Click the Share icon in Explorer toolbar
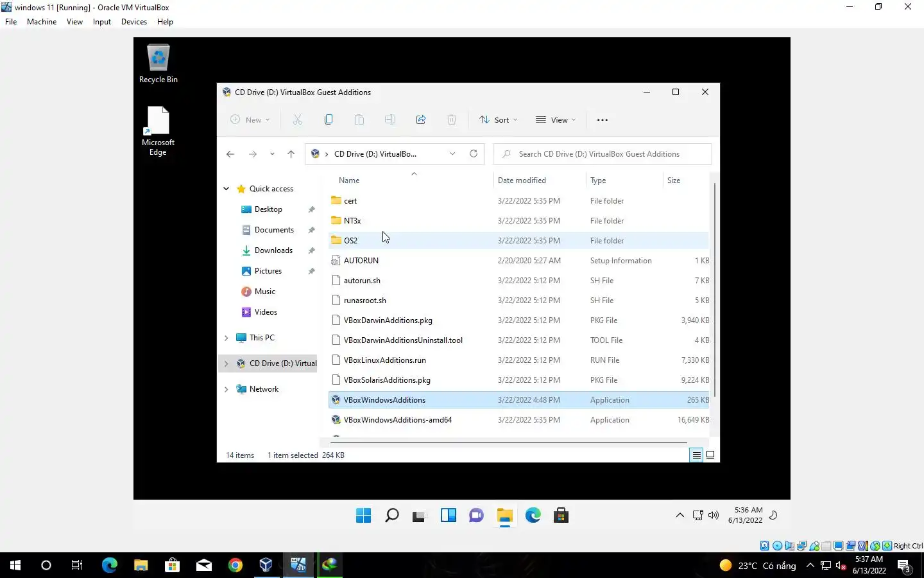 pos(421,119)
